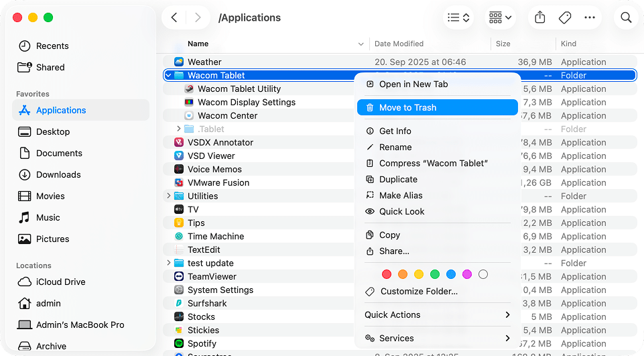Choose Make Alias

[x=438, y=195]
